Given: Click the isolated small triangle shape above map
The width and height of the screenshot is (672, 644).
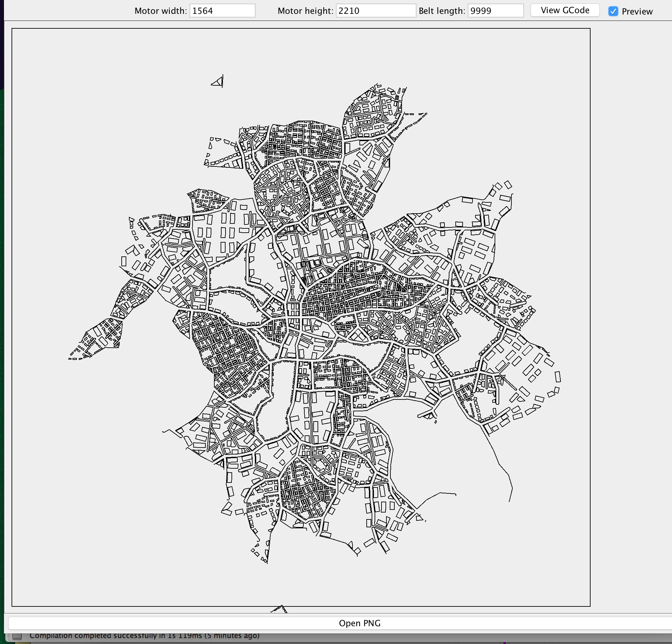Looking at the screenshot, I should [218, 82].
